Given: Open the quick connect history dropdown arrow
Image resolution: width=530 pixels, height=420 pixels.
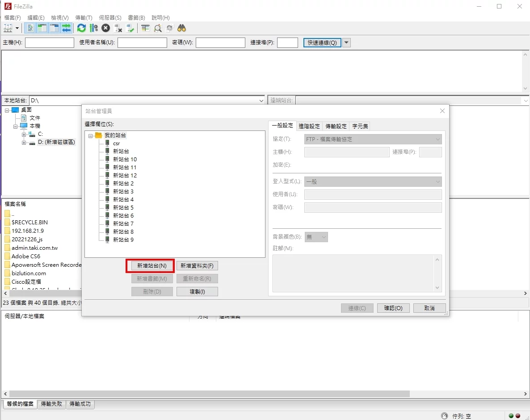Looking at the screenshot, I should pos(346,42).
